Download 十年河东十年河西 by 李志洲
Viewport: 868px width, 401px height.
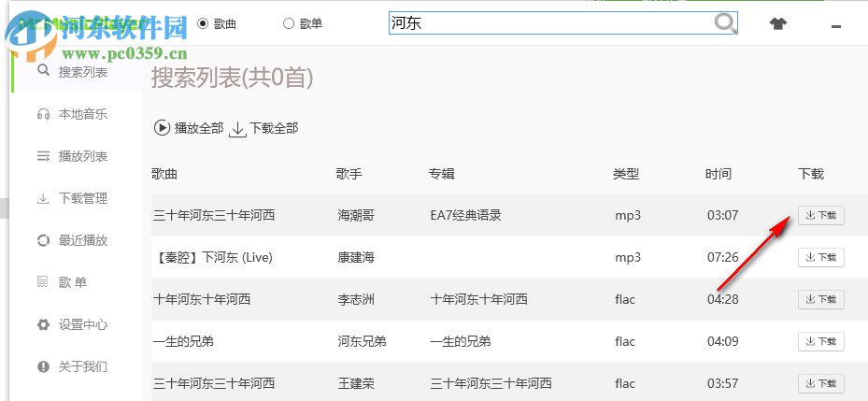821,300
